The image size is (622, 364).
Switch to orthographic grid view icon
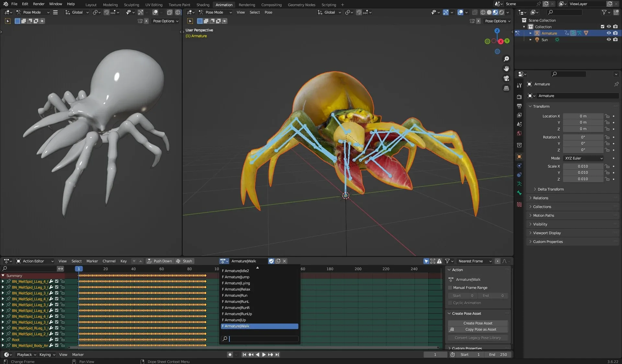pos(506,88)
